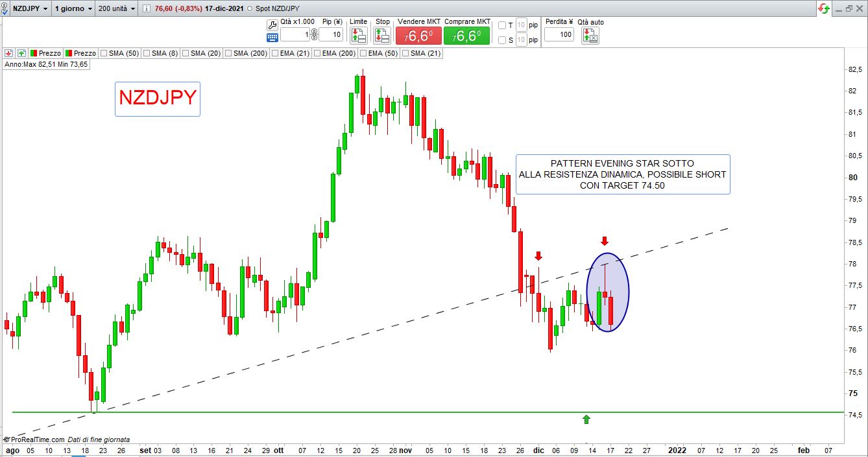
Task: Restore down the chart window
Action: [849, 8]
